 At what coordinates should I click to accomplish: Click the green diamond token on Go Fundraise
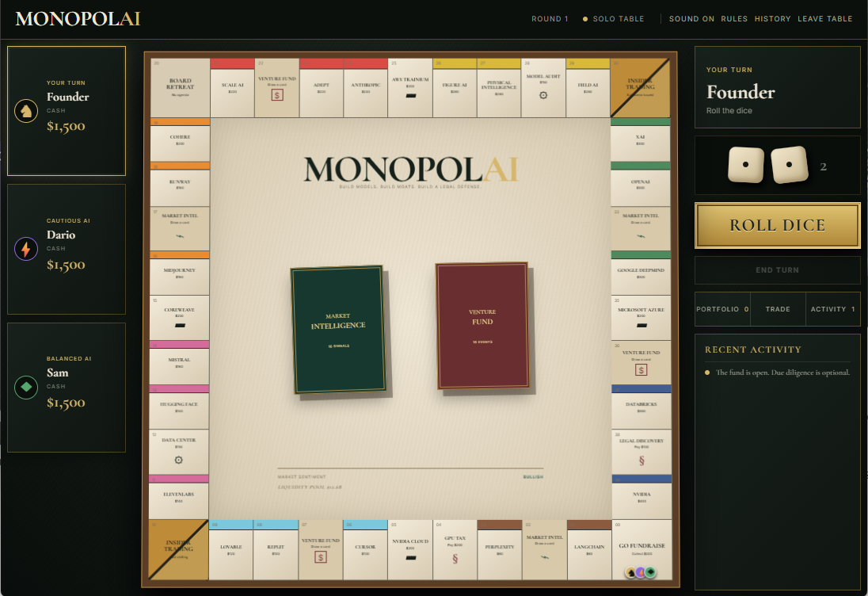[x=650, y=571]
